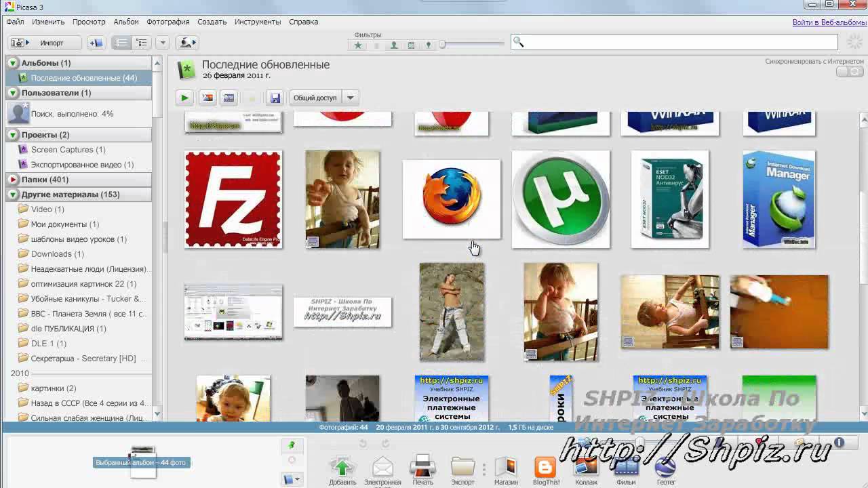Click the Import button with camera icon
Screen dimensions: 868x488
click(45, 43)
